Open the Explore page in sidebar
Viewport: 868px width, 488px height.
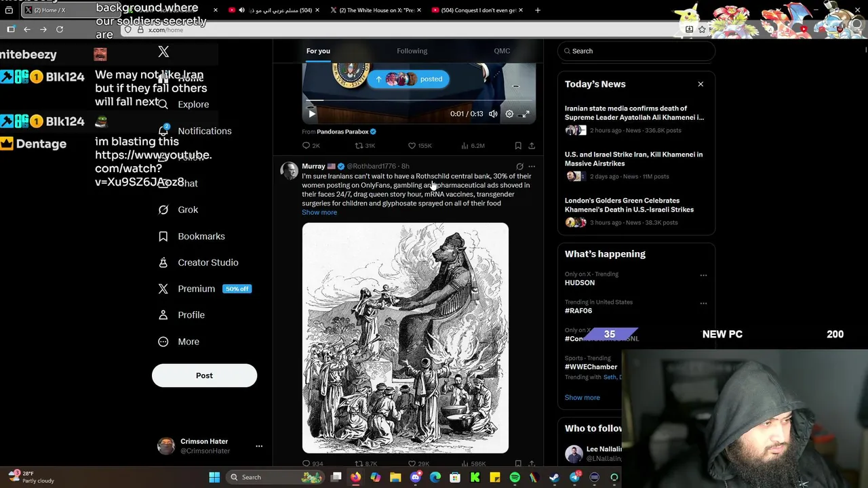point(183,104)
